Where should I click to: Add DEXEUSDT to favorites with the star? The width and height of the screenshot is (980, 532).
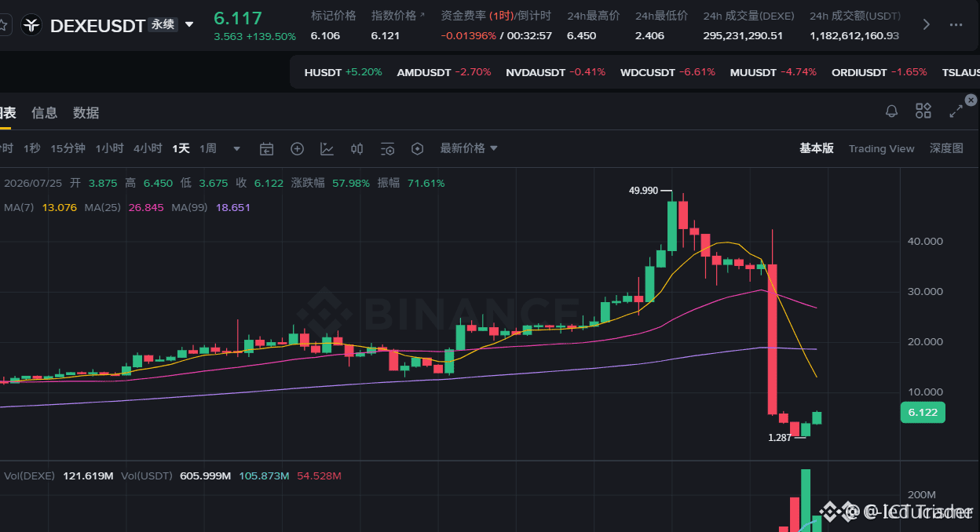click(4, 25)
